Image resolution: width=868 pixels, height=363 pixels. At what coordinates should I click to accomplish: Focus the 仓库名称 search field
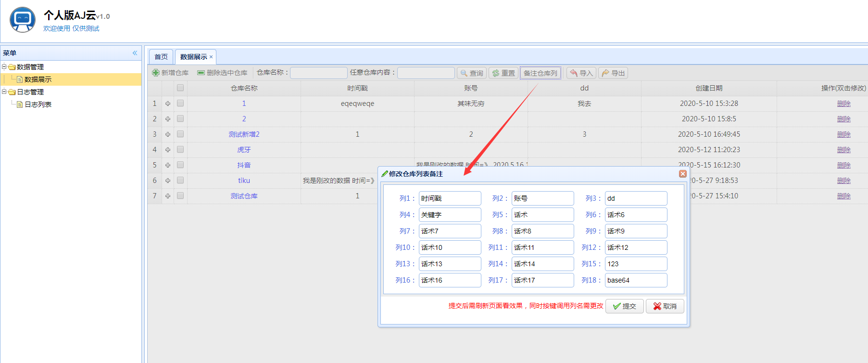click(x=319, y=73)
